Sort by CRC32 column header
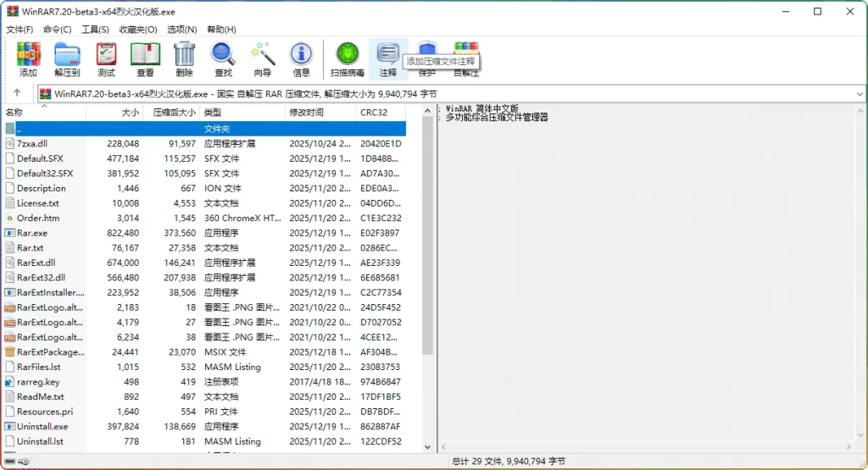This screenshot has height=470, width=868. coord(381,113)
